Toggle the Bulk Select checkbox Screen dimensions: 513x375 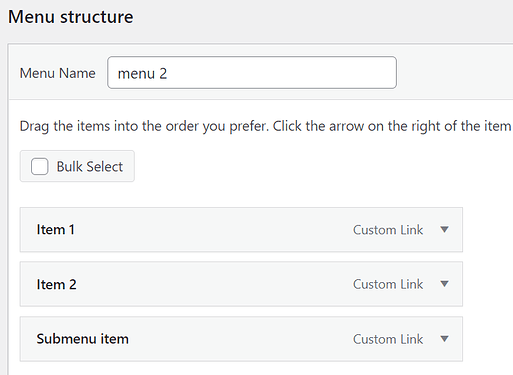40,166
